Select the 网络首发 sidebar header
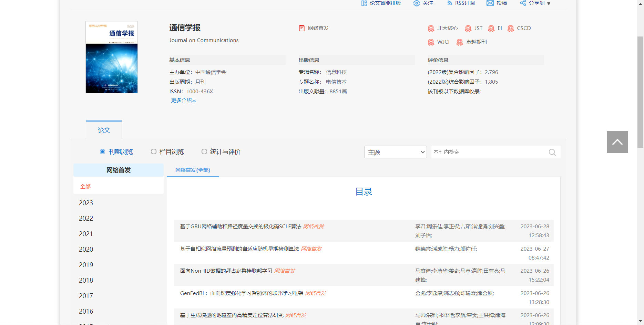This screenshot has height=325, width=644. 119,170
